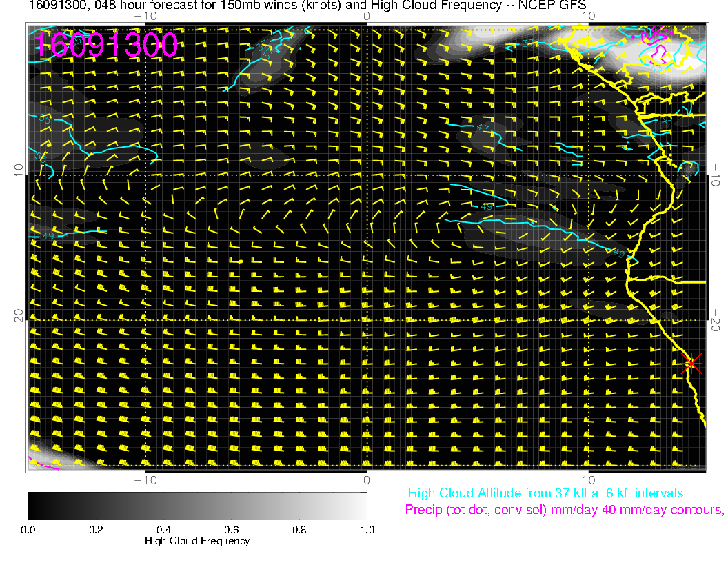728x563 pixels.
Task: Click the mid-gray center of the colorbar
Action: pos(197,505)
